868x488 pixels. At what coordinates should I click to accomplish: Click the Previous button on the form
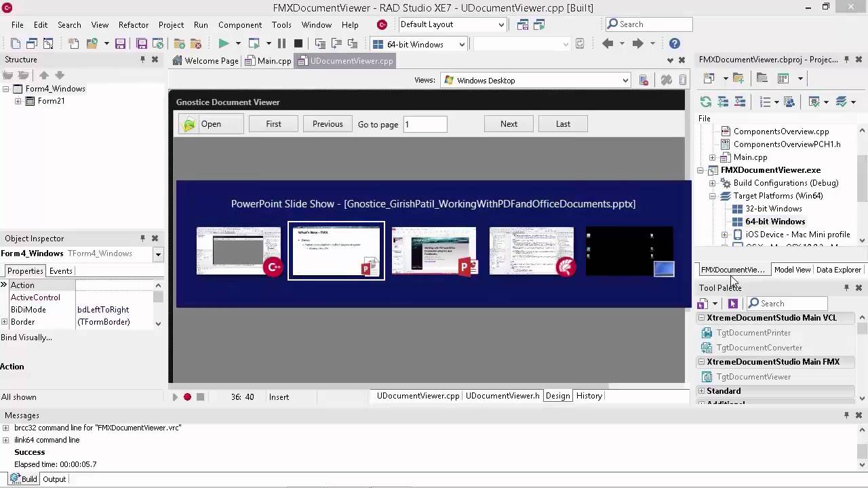point(328,124)
